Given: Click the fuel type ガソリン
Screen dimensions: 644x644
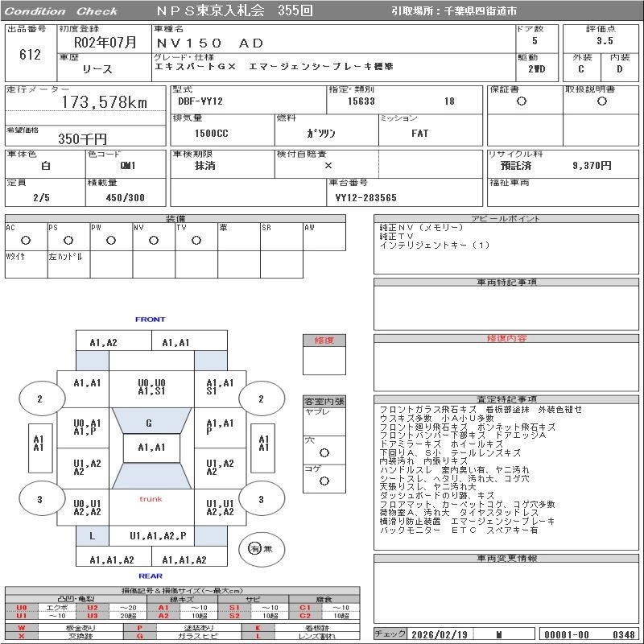Looking at the screenshot, I should click(x=321, y=133).
